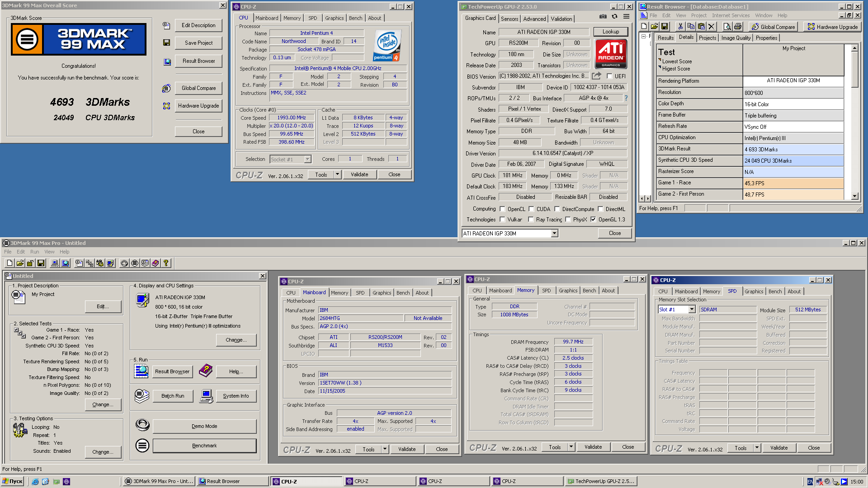Click demo mode ring icon in 3DMark toolbar

coord(124,263)
